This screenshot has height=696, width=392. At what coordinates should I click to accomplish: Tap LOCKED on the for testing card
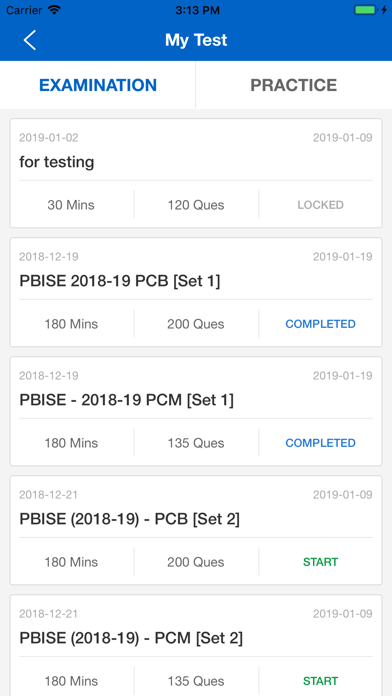321,205
